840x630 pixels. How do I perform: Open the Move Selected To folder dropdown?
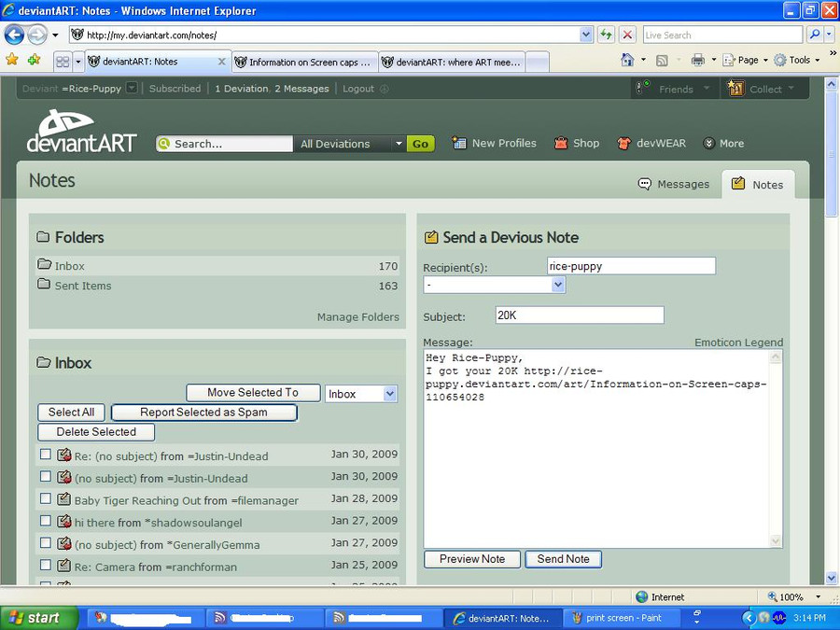361,394
